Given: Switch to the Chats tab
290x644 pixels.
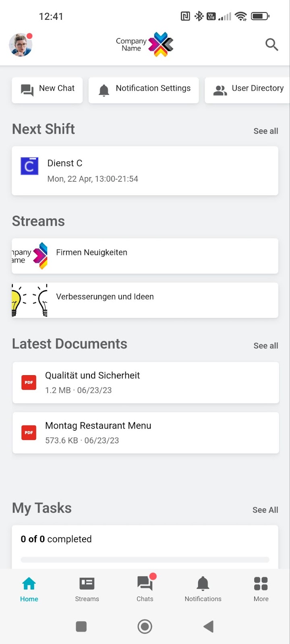Looking at the screenshot, I should 145,588.
